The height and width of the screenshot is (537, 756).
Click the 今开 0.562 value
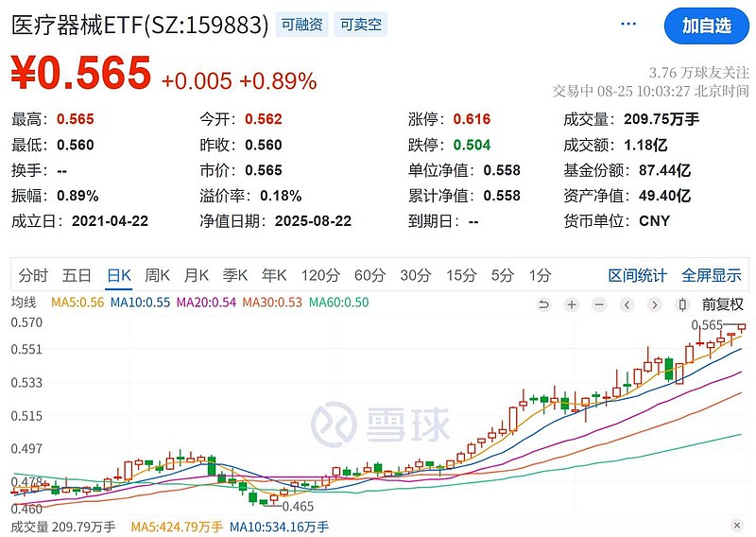tap(264, 119)
